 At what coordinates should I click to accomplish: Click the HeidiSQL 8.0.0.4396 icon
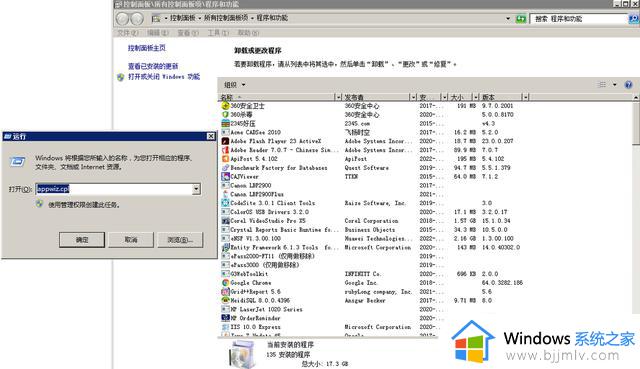pos(225,300)
